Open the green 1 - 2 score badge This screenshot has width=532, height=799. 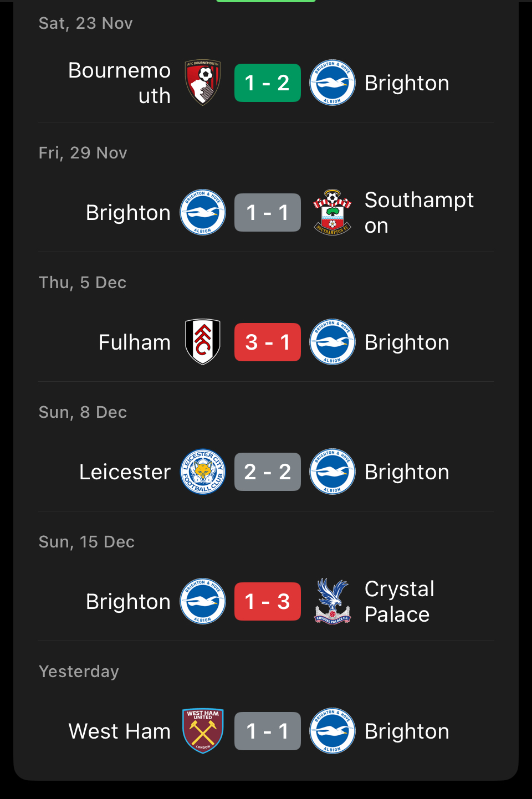pos(268,83)
